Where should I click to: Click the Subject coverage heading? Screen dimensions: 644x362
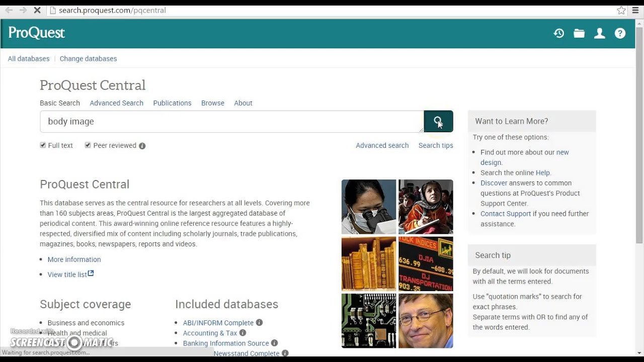(x=85, y=304)
